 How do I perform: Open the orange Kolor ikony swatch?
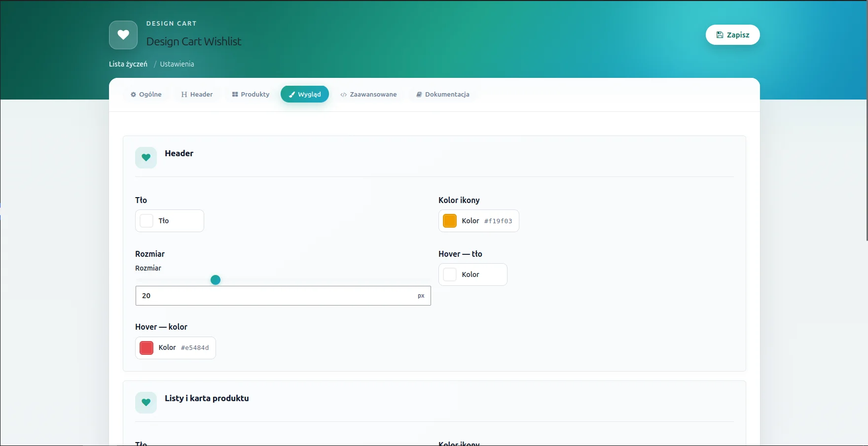450,221
